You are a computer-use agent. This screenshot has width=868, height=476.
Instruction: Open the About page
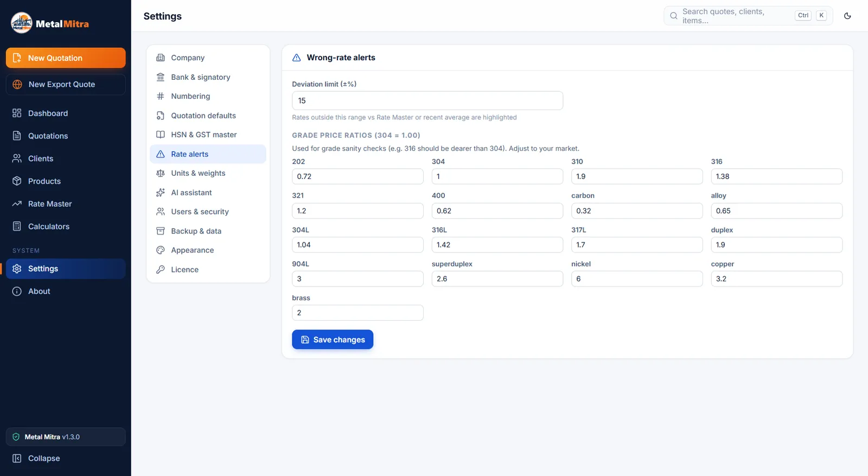point(66,291)
